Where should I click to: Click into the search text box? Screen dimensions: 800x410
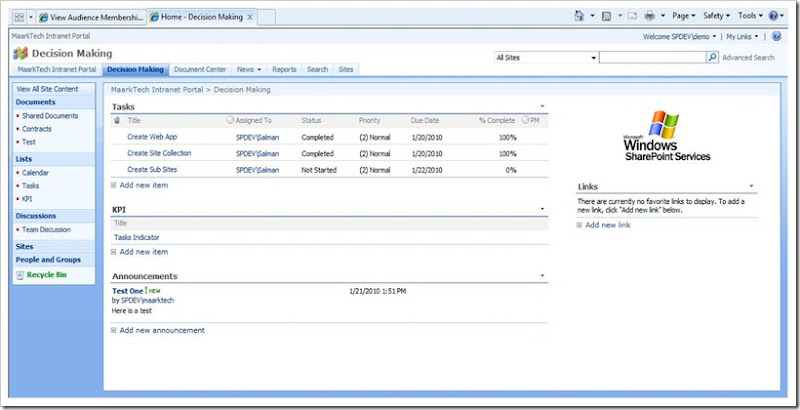tap(652, 58)
